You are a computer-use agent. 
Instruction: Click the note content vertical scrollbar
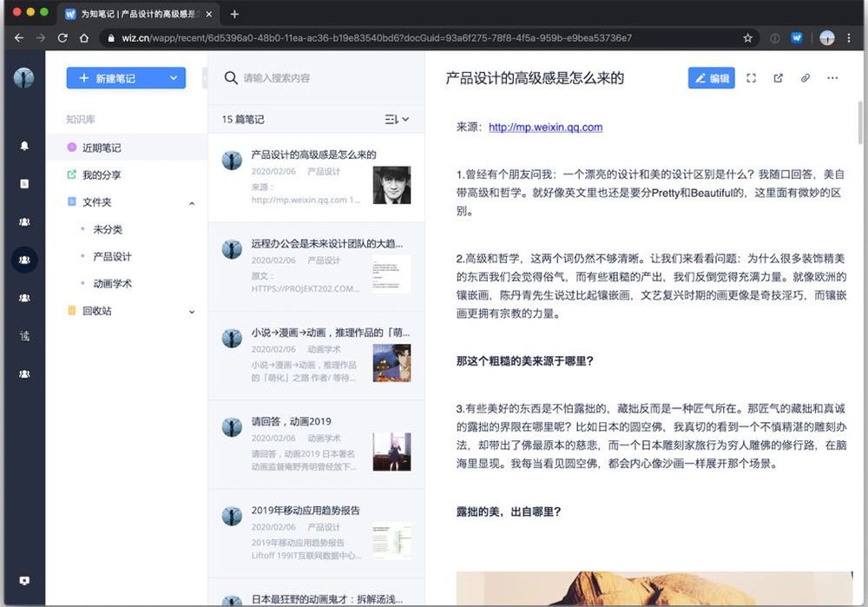coord(859,122)
